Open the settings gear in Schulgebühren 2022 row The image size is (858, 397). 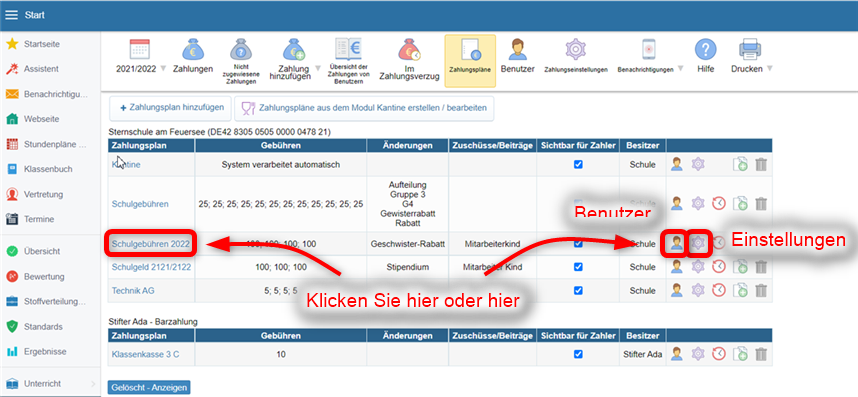coord(698,243)
